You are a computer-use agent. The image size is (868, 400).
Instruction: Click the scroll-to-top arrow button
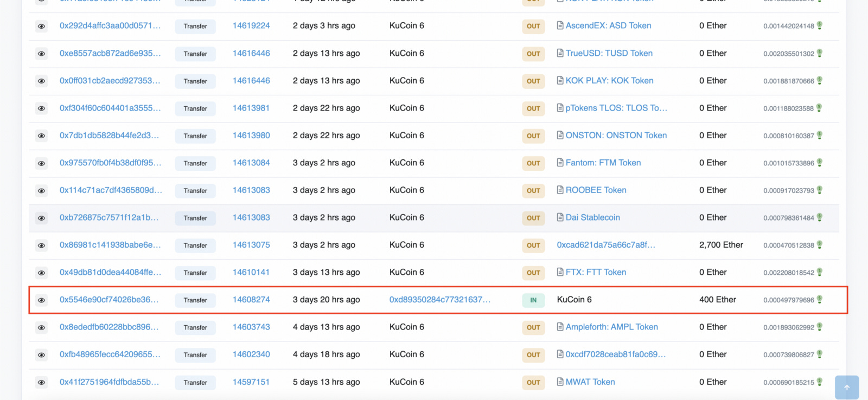[x=847, y=388]
